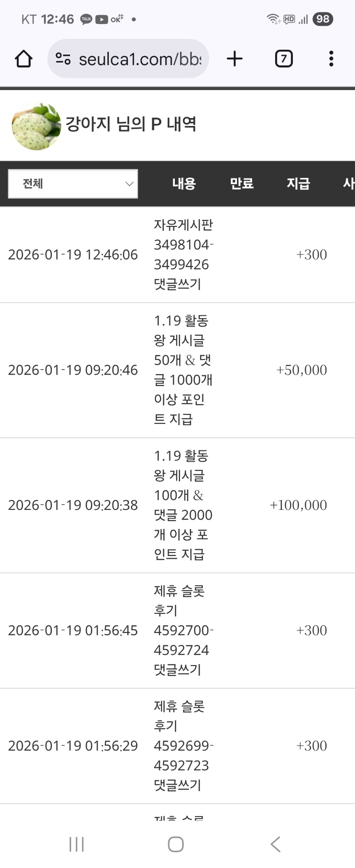Screen dimensions: 355x868
Task: Tap the seulca1.com address bar
Action: click(x=140, y=59)
